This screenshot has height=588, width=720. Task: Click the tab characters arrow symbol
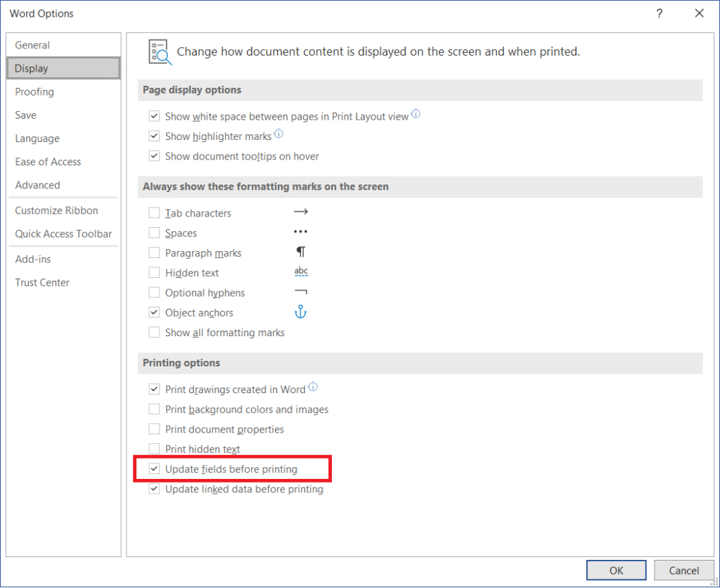(x=301, y=212)
